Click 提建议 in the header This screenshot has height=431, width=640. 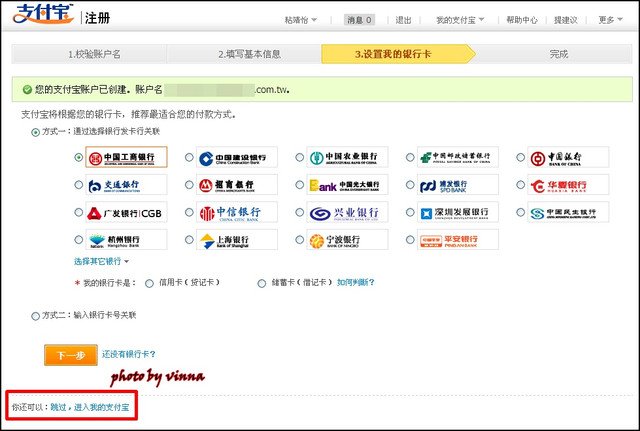(x=566, y=20)
